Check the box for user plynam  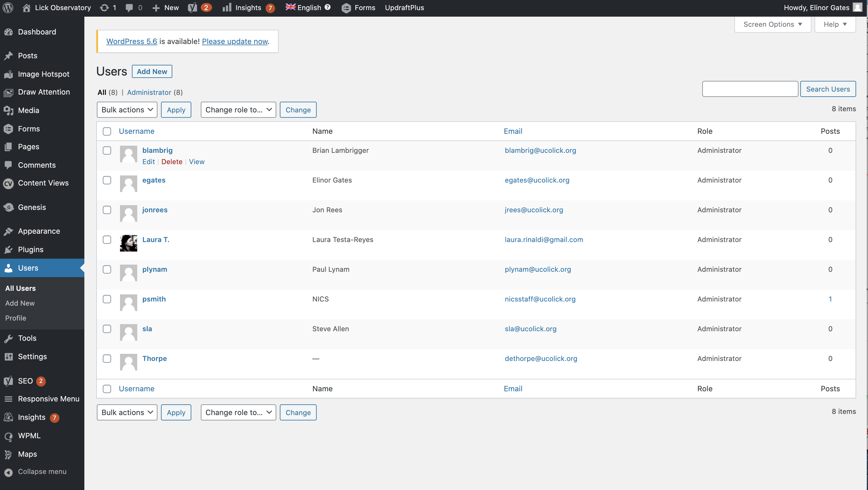(107, 269)
